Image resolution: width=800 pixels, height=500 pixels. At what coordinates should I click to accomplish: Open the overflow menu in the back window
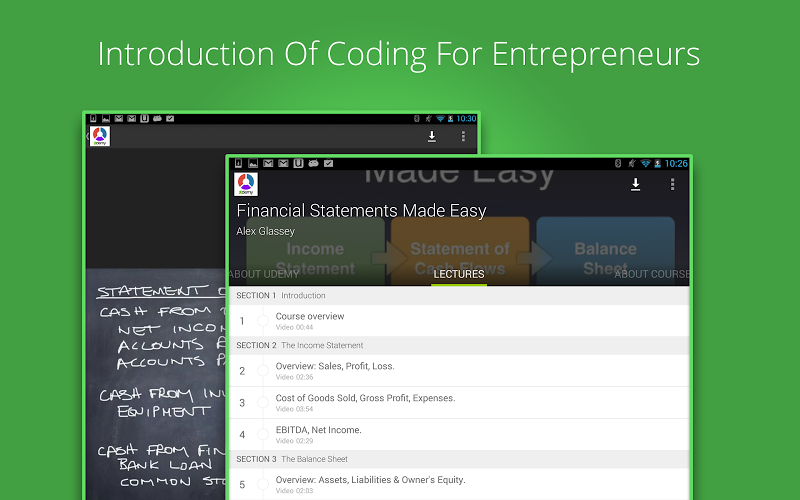463,136
